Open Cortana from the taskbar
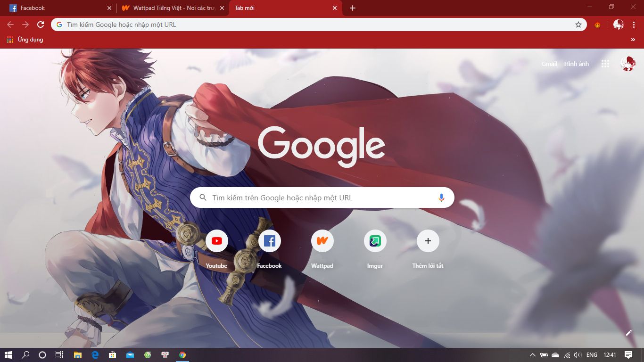Screen dimensions: 644x362 (x=42, y=355)
